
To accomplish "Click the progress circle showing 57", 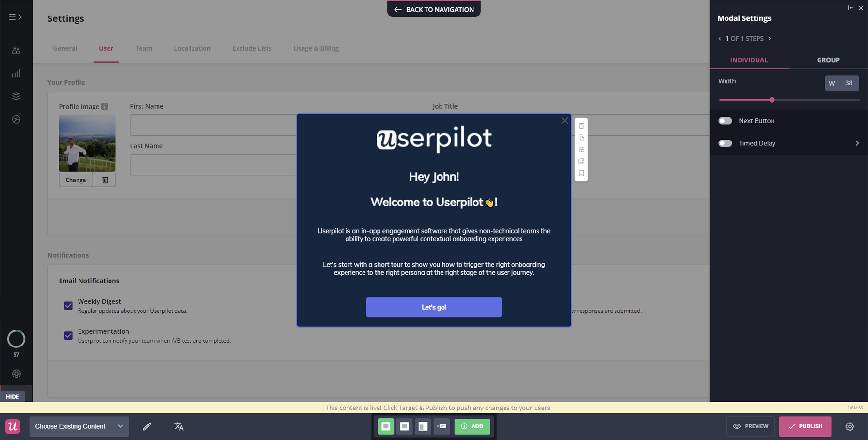I will [x=16, y=339].
